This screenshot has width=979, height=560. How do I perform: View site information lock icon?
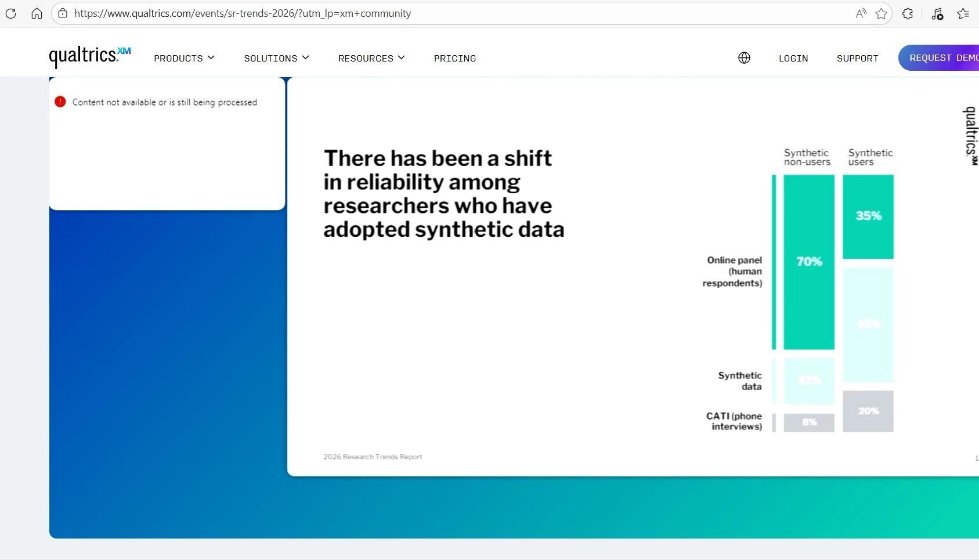tap(63, 13)
